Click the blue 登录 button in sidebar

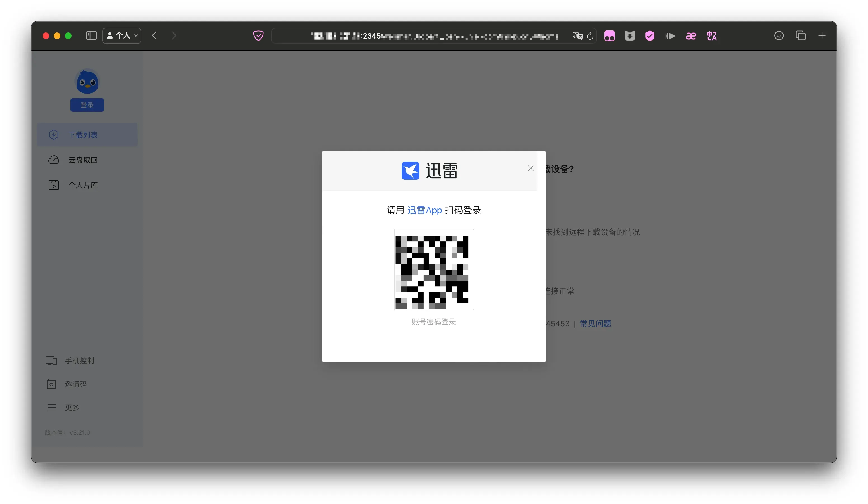[x=87, y=105]
